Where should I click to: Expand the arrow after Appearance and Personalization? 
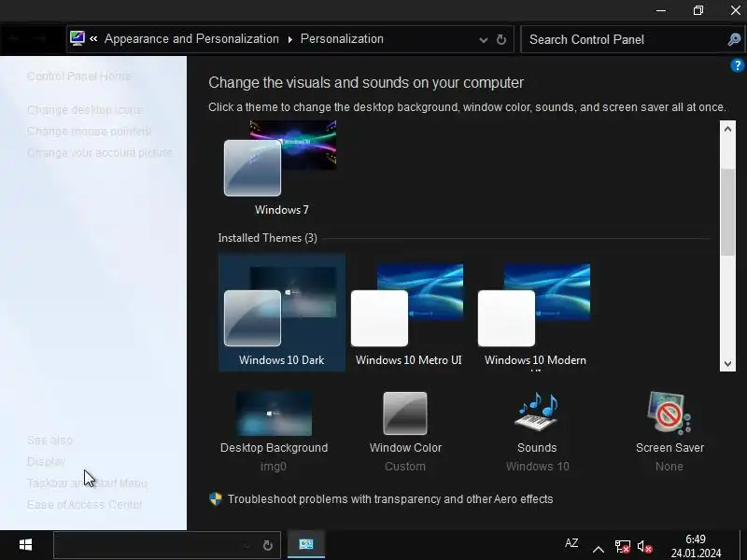click(289, 39)
